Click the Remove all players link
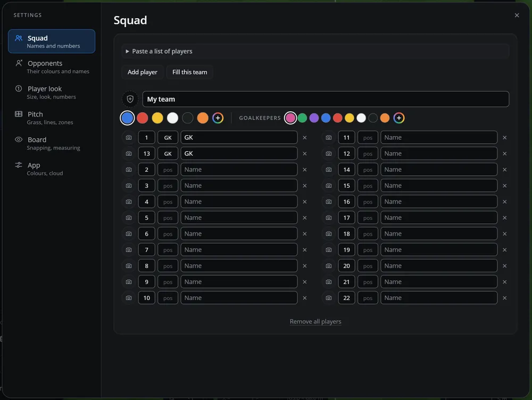The image size is (532, 400). [x=315, y=321]
